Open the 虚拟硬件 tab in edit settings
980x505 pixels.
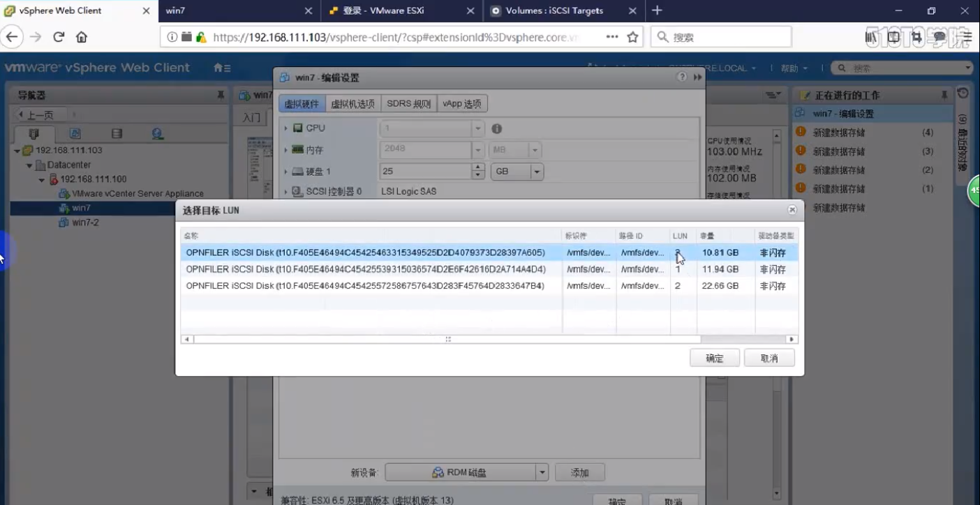(x=302, y=104)
